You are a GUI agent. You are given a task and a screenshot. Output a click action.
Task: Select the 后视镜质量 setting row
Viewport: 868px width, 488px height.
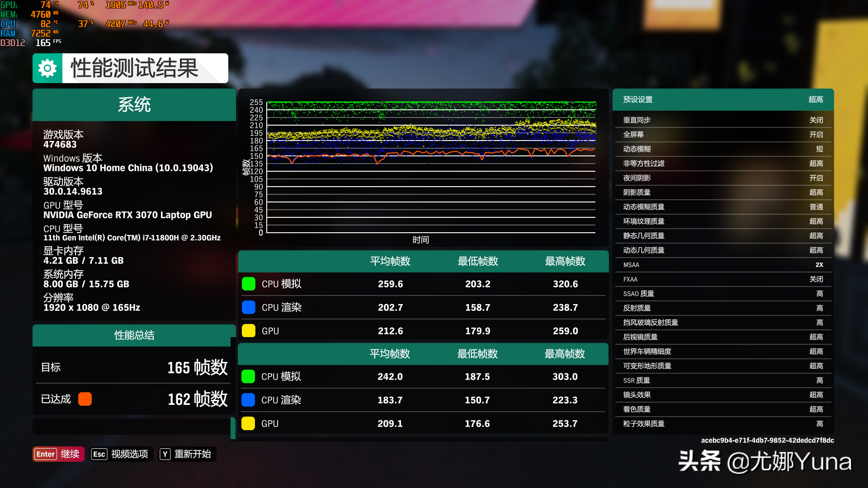[723, 337]
